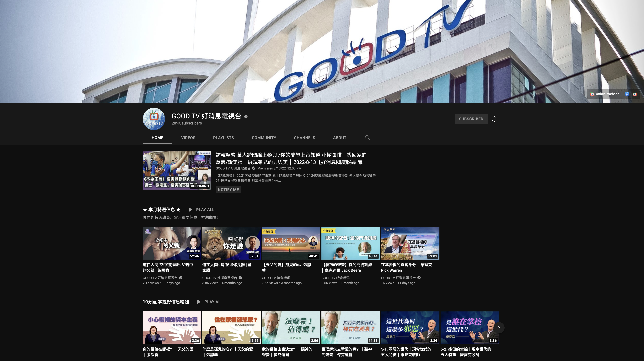Click the play icon beside 10分鐘 掌握好信息精髓

pyautogui.click(x=199, y=302)
